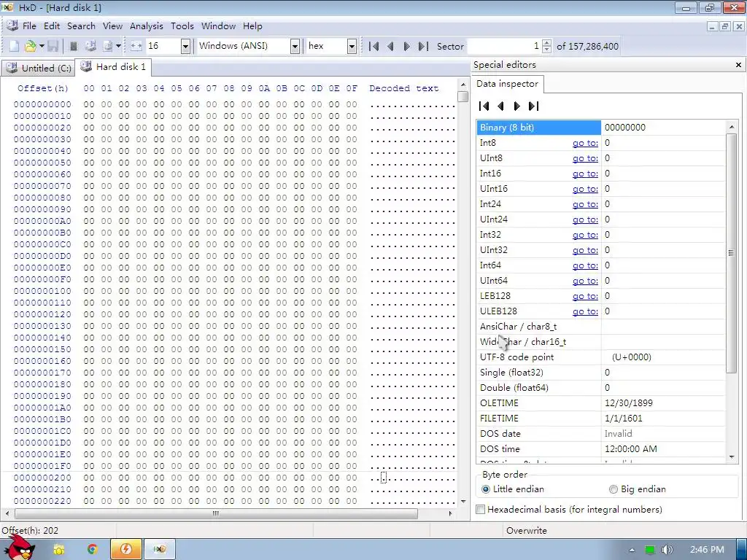Click the go to link for ULEB128

(x=585, y=311)
